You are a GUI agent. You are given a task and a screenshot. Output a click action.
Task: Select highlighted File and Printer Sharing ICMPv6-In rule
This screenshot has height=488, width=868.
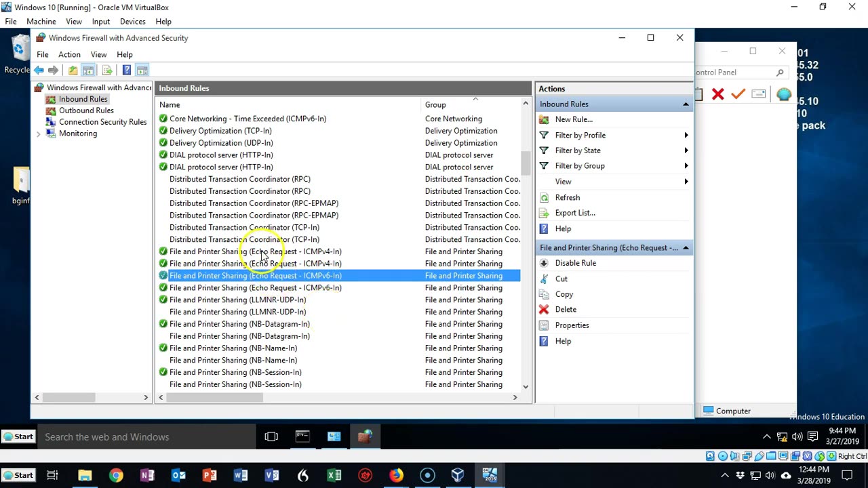338,276
